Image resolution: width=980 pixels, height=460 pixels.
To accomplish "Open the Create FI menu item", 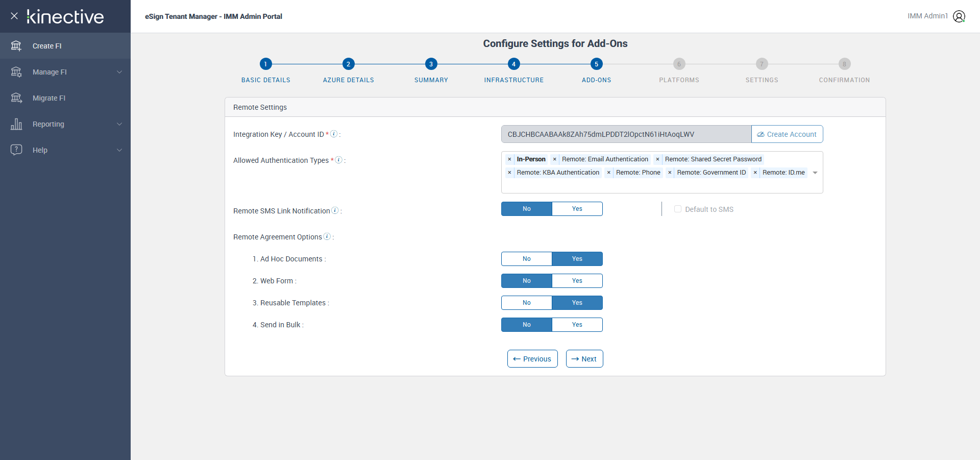I will point(65,46).
